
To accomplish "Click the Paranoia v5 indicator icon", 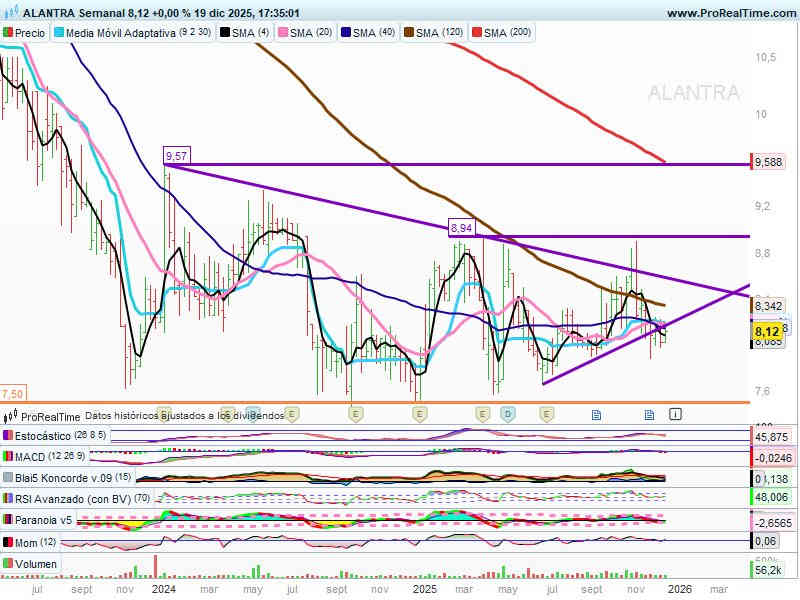I will pos(9,520).
